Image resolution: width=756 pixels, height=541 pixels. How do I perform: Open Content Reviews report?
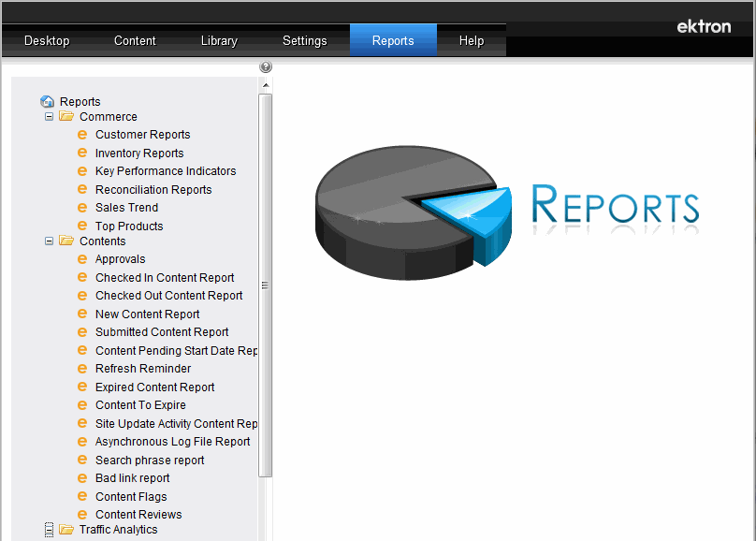coord(138,515)
